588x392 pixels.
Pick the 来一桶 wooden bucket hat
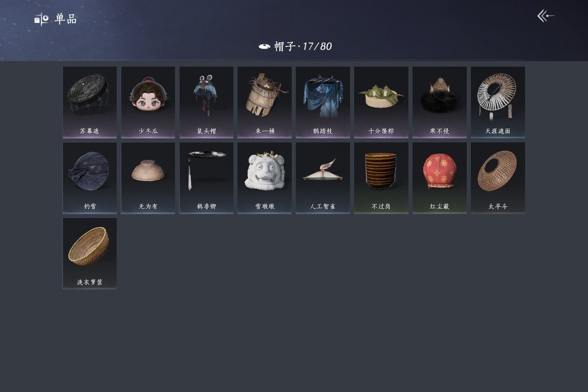click(x=265, y=102)
